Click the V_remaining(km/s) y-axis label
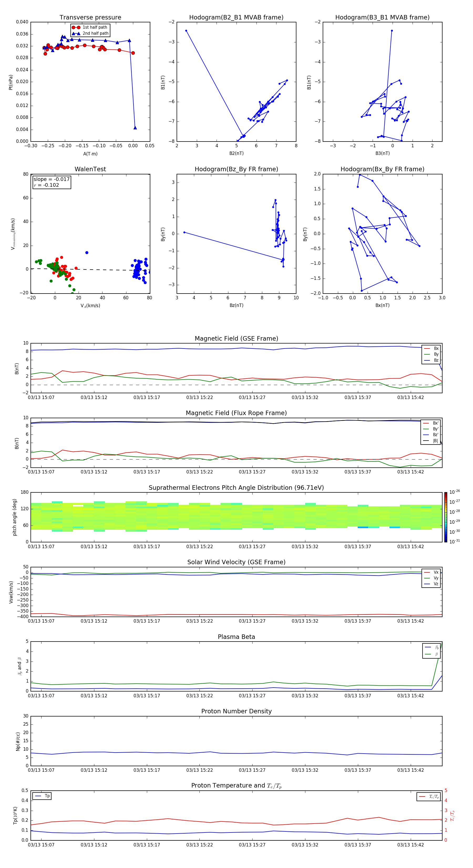The width and height of the screenshot is (473, 868). 13,234
